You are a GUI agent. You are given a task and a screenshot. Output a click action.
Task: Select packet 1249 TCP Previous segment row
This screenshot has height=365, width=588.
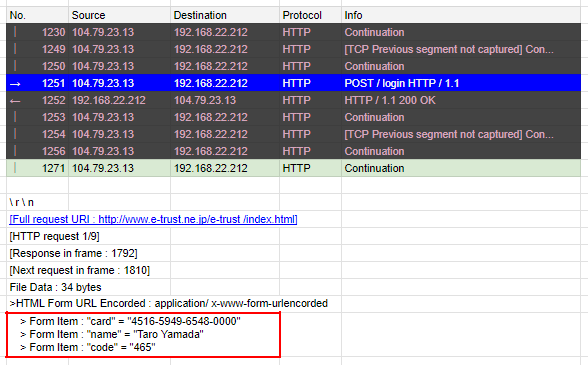293,49
